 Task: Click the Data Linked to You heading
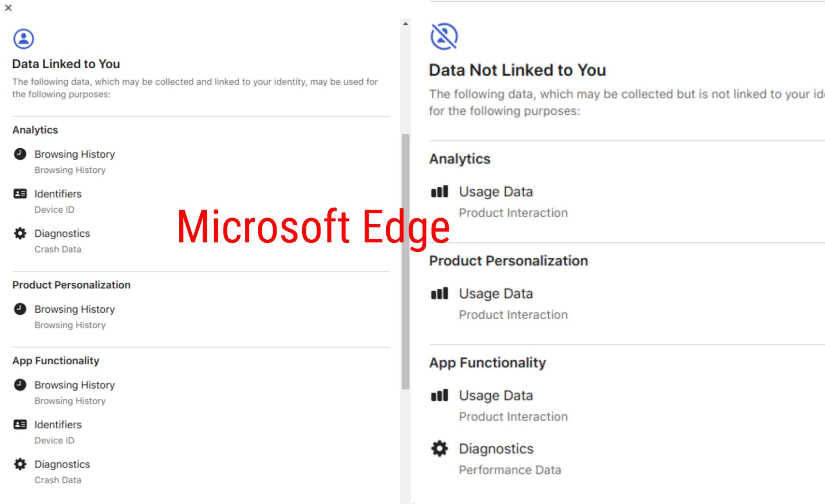point(66,64)
